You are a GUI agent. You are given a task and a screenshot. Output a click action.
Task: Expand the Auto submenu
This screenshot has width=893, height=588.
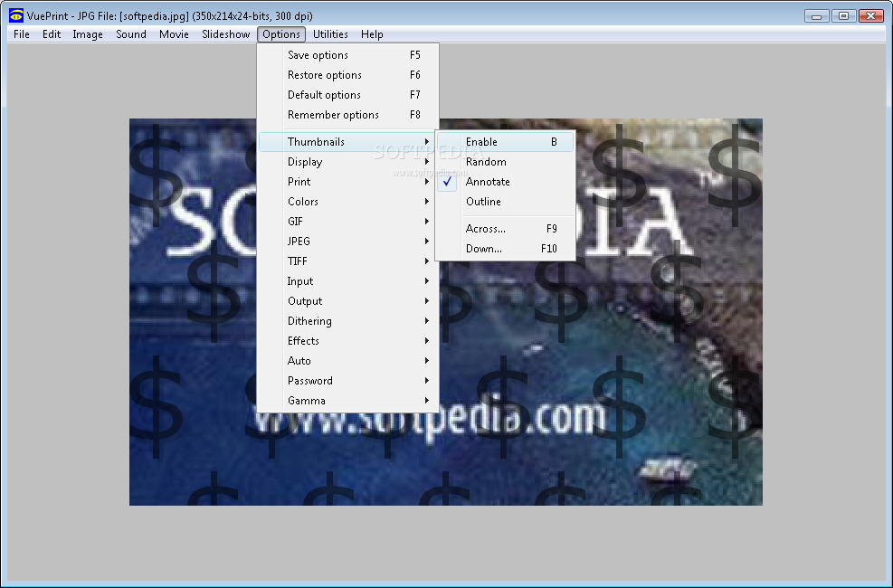click(348, 361)
